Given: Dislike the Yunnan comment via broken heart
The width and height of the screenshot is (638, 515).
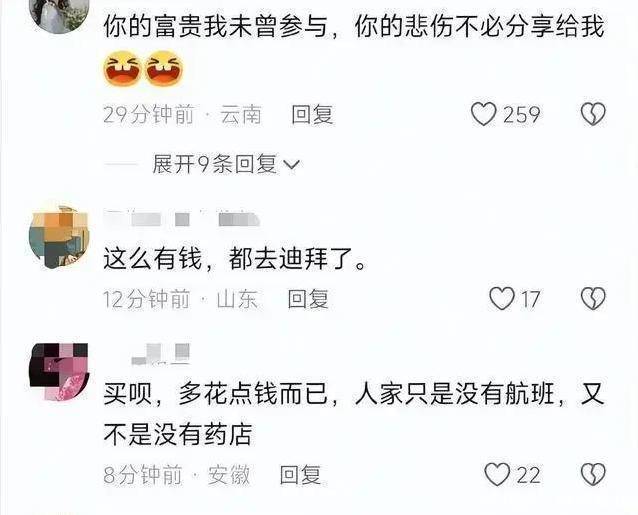Looking at the screenshot, I should click(593, 114).
